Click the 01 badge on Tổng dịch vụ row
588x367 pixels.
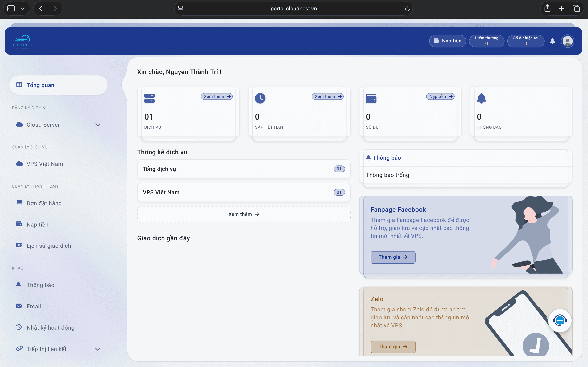pyautogui.click(x=339, y=169)
